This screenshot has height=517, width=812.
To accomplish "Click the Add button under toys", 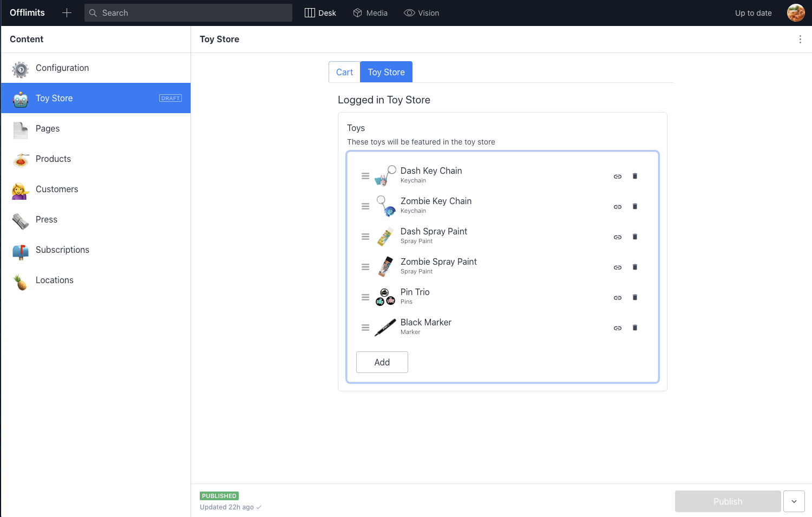I will [x=382, y=362].
